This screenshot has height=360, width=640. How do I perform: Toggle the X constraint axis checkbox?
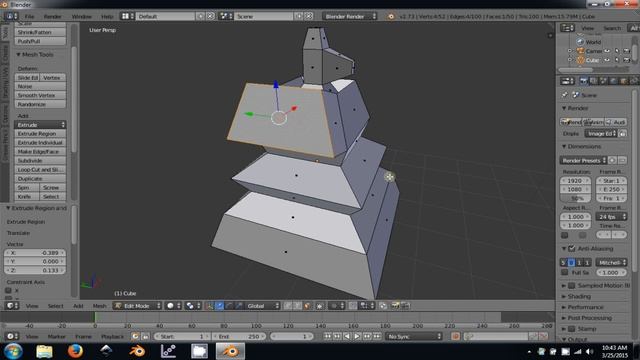click(8, 291)
